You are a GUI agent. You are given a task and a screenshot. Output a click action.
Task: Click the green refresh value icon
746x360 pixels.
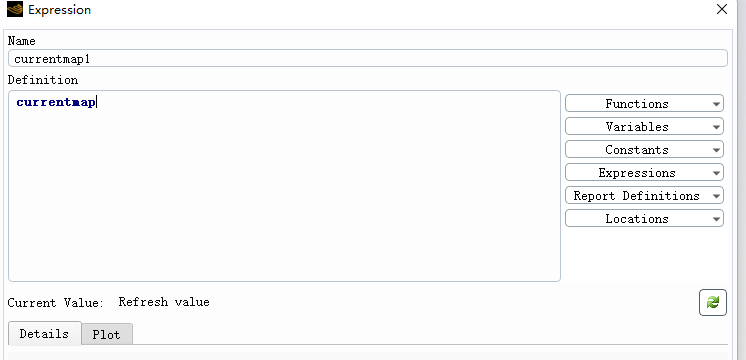[x=713, y=302]
